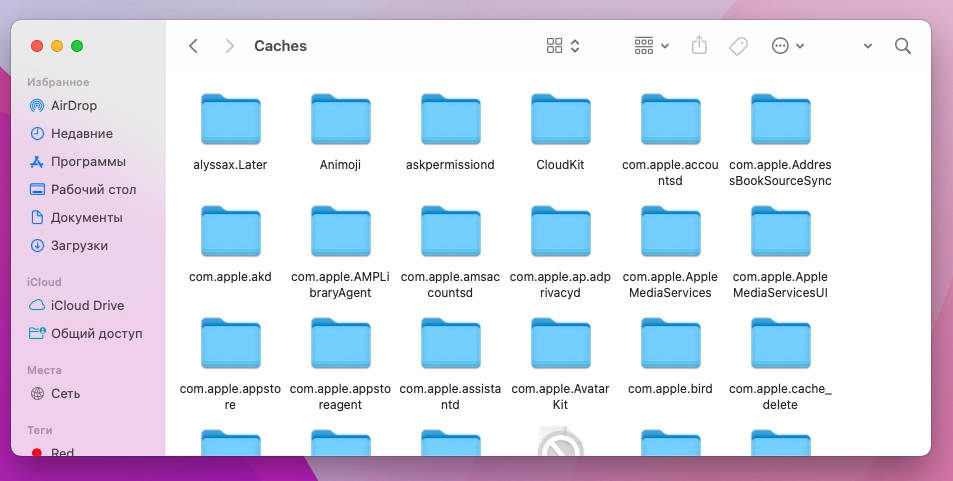Click the Места sidebar section header

(x=44, y=370)
